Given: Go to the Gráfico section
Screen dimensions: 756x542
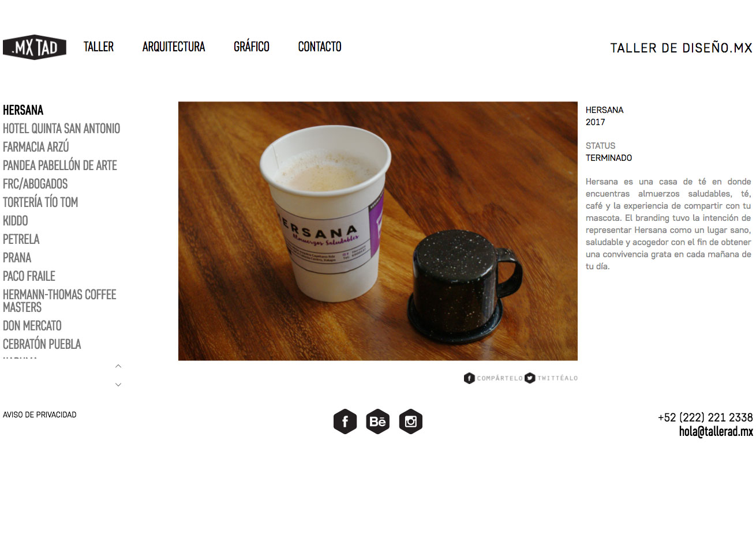Looking at the screenshot, I should [252, 47].
